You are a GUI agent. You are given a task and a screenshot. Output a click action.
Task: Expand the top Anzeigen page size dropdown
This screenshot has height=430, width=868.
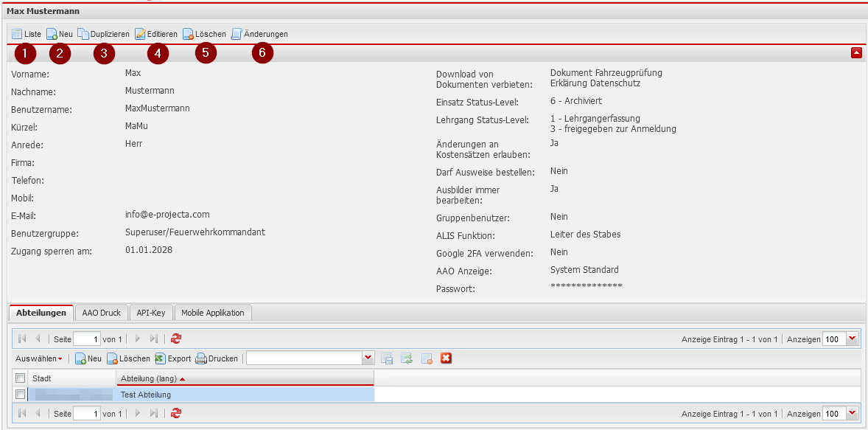(853, 339)
